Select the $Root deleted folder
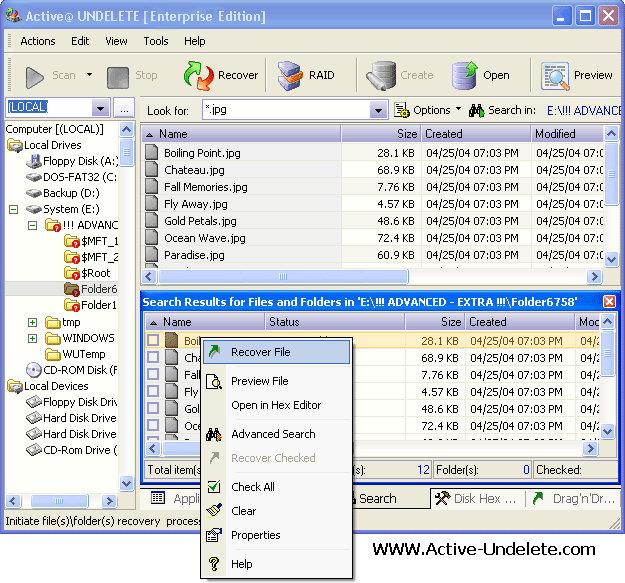This screenshot has height=583, width=625. point(87,273)
